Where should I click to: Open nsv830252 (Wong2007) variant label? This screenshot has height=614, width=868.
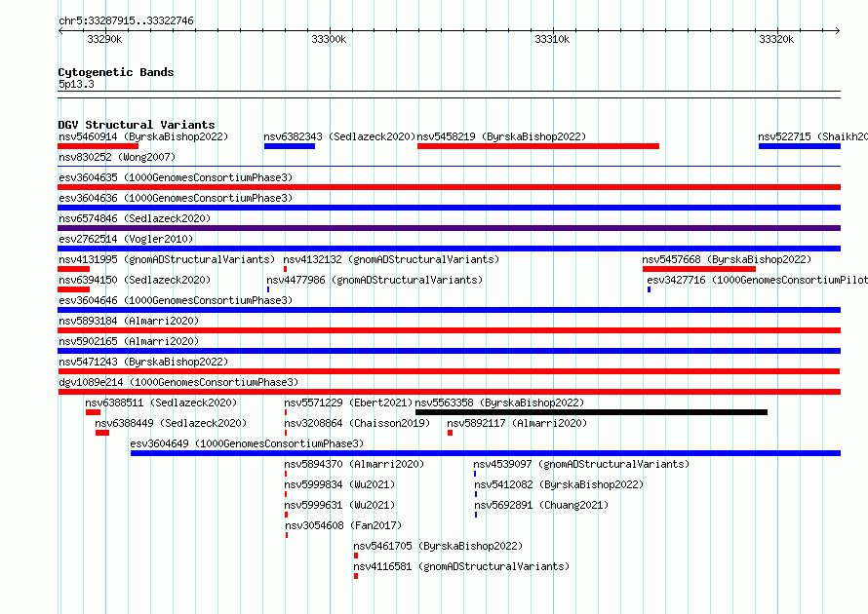[x=117, y=157]
